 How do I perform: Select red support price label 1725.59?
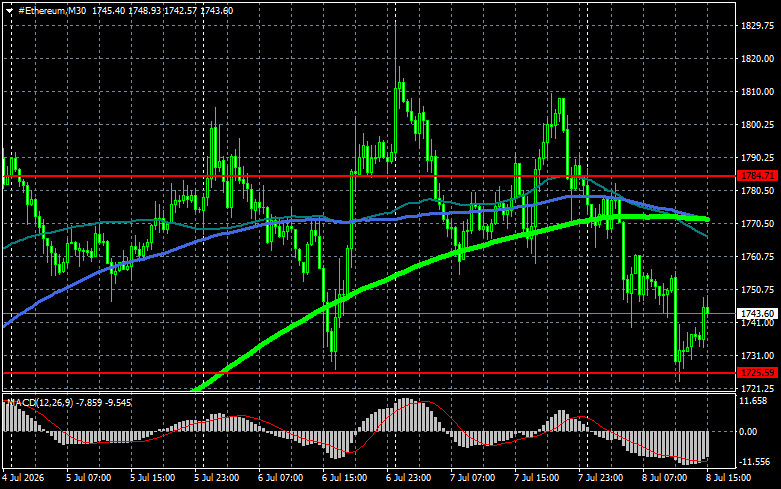pos(757,372)
